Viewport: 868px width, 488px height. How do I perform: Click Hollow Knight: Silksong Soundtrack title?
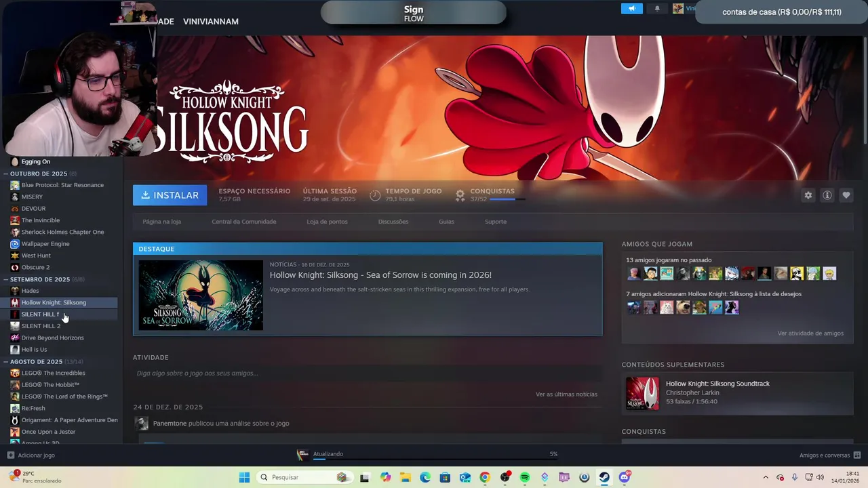point(717,384)
